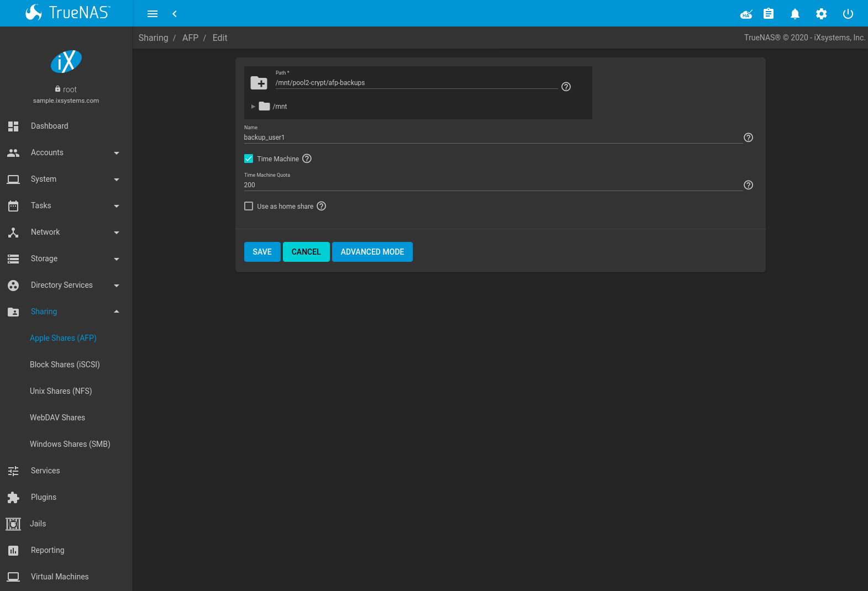The height and width of the screenshot is (591, 868).
Task: Show help for Time Machine option
Action: coord(307,159)
